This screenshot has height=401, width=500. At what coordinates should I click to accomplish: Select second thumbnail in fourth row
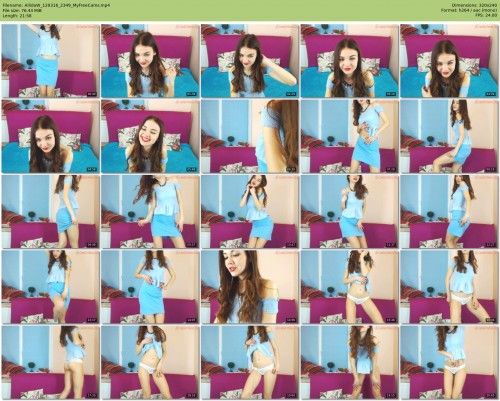[x=150, y=287]
